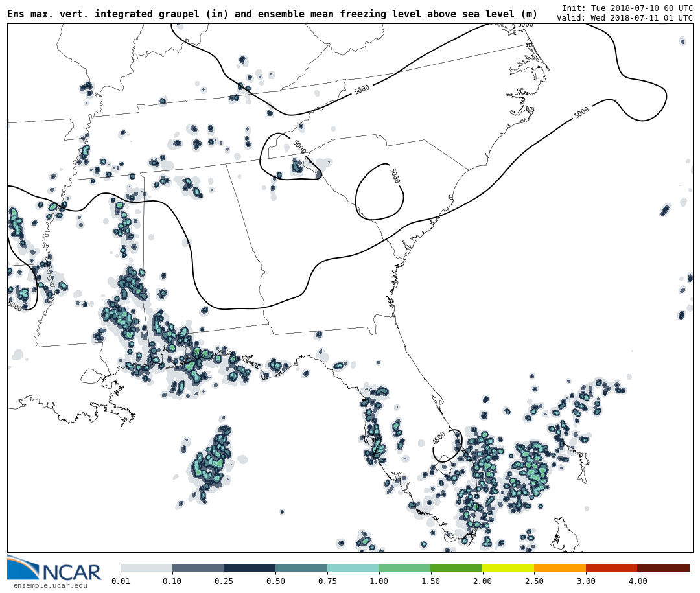The width and height of the screenshot is (700, 593).
Task: Select the teal 0.50–0.75 colorbar segment
Action: 301,568
